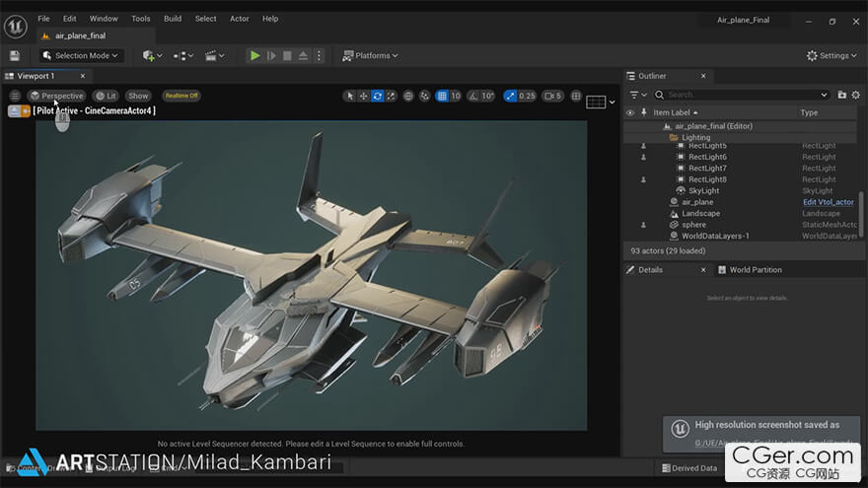The image size is (868, 488).
Task: Click the surface snapping icon
Action: pos(425,96)
